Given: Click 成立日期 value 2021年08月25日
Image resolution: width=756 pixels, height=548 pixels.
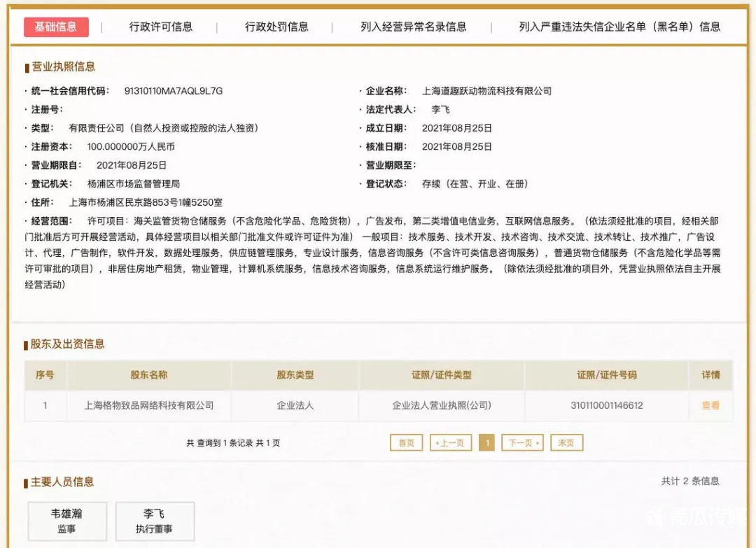Looking at the screenshot, I should point(456,128).
